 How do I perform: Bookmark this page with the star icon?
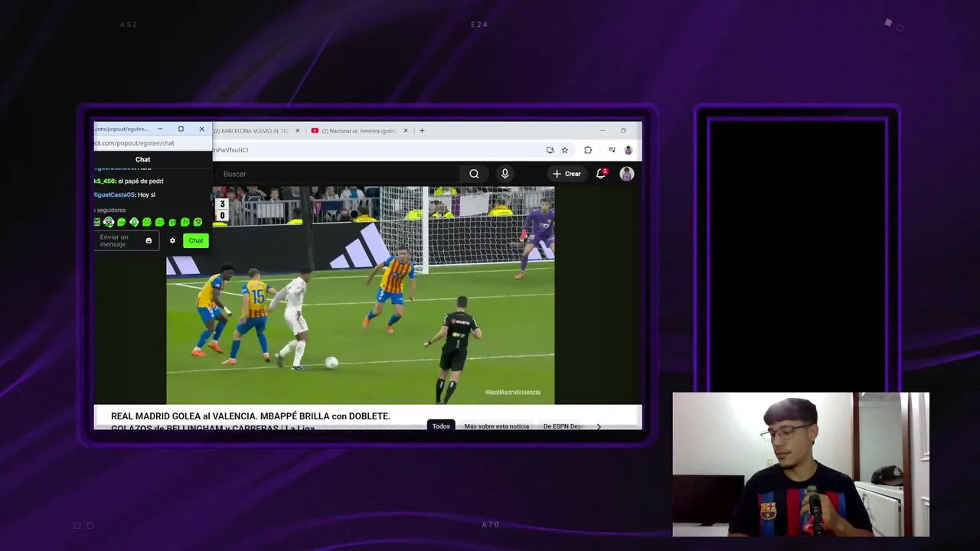(565, 150)
